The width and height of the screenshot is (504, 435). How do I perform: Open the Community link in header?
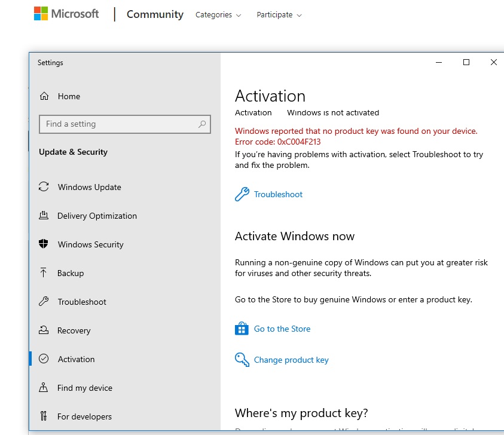[x=155, y=14]
